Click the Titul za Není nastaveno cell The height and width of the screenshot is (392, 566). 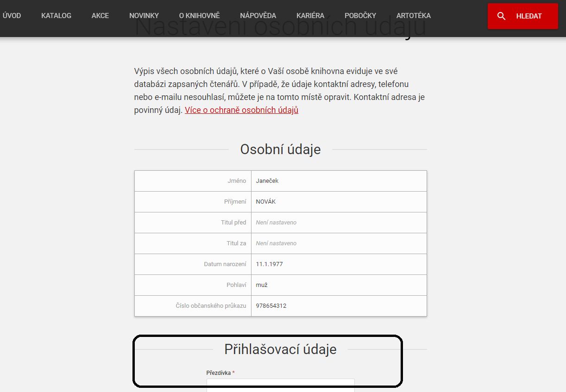276,243
